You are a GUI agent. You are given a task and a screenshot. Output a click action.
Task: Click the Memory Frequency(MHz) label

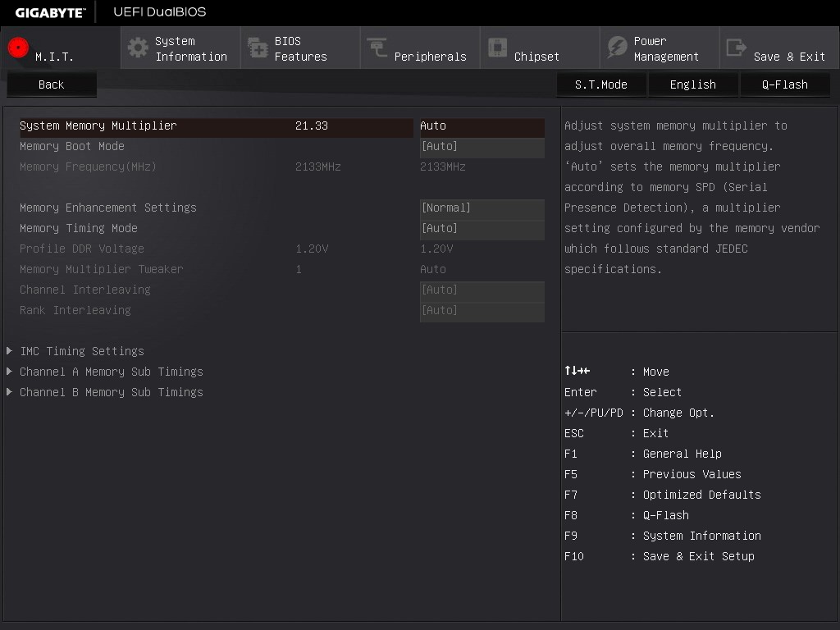(88, 167)
